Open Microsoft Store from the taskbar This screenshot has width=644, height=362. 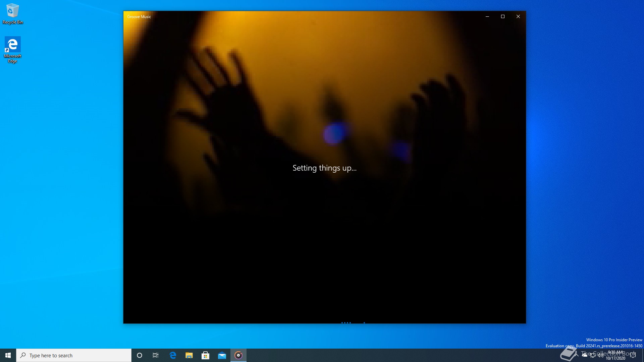pyautogui.click(x=206, y=355)
